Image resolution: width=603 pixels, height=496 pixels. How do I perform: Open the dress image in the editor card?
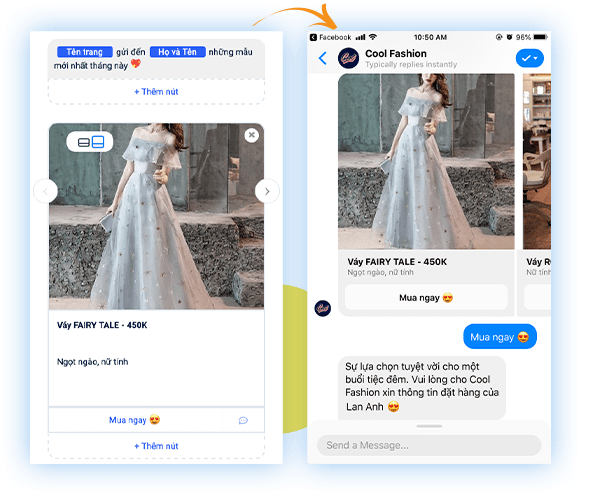click(156, 216)
